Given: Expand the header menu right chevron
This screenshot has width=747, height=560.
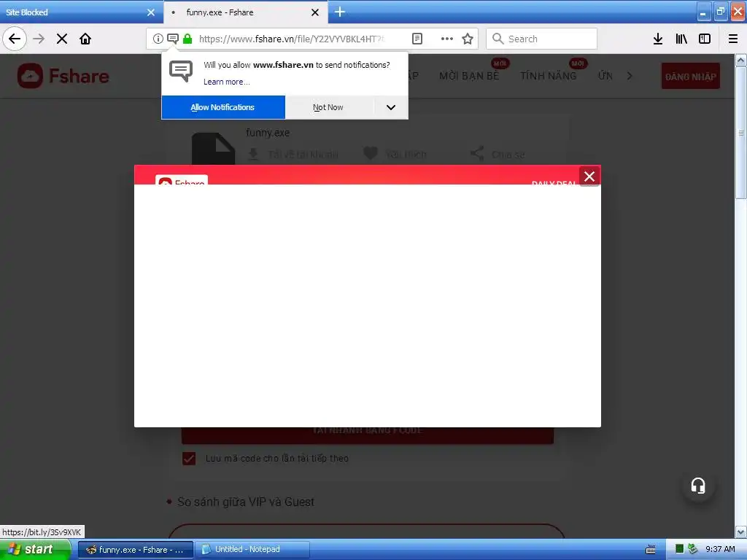Looking at the screenshot, I should 630,76.
